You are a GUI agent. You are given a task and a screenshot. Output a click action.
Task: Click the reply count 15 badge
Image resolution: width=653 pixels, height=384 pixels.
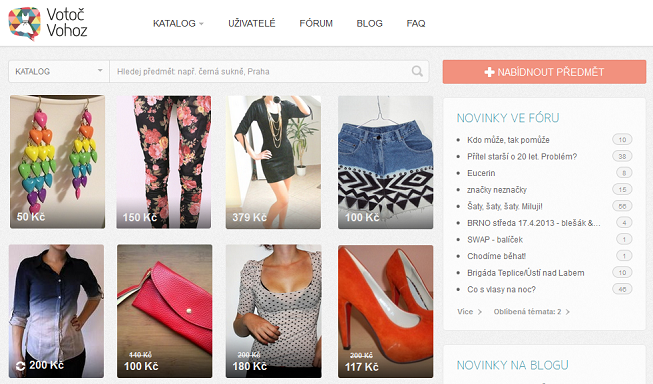[622, 190]
